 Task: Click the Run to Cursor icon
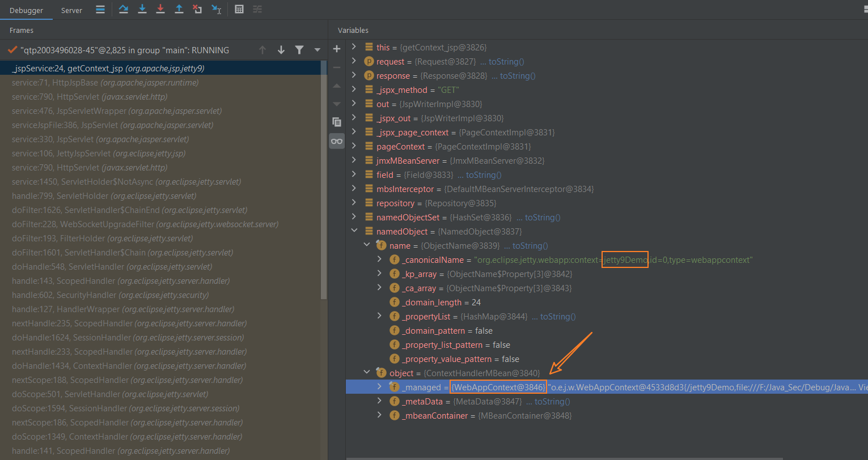tap(216, 9)
